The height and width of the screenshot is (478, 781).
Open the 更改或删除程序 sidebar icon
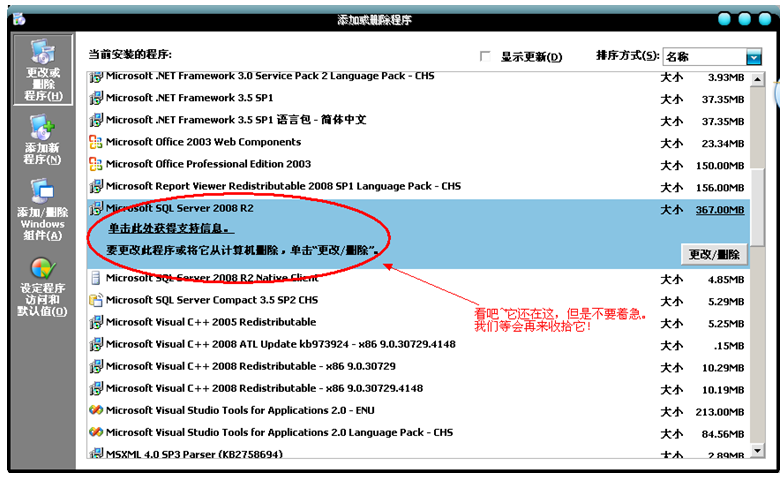(43, 70)
